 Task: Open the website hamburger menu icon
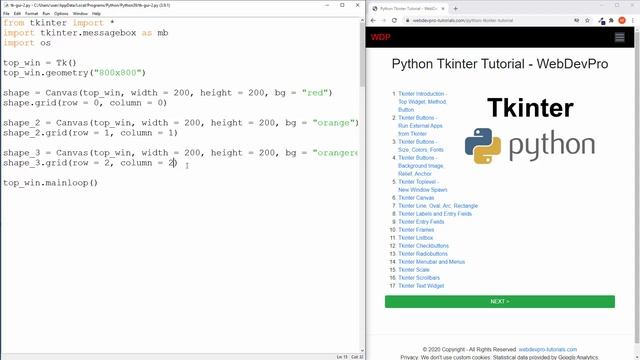click(620, 37)
